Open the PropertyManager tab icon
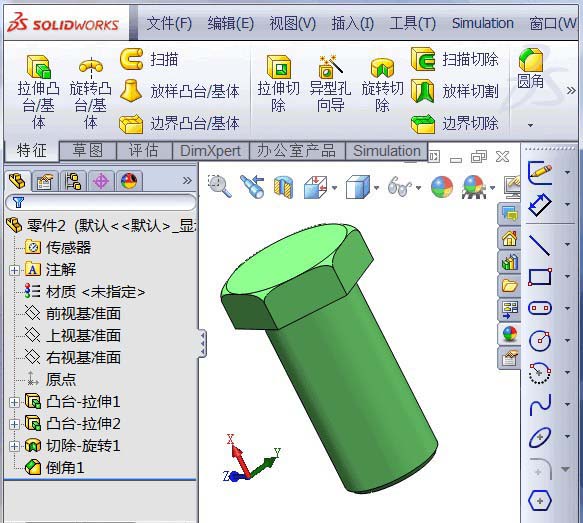 pos(45,182)
